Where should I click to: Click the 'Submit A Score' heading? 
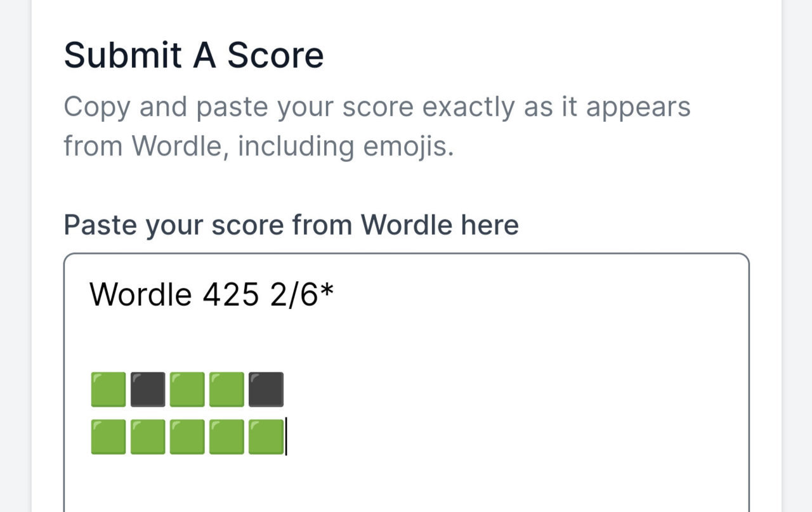[x=194, y=55]
